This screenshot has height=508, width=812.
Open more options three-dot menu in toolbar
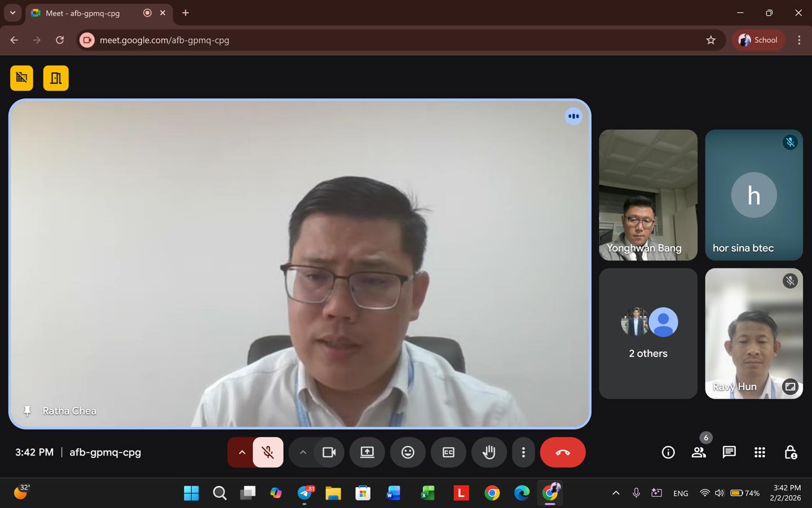[x=523, y=452]
